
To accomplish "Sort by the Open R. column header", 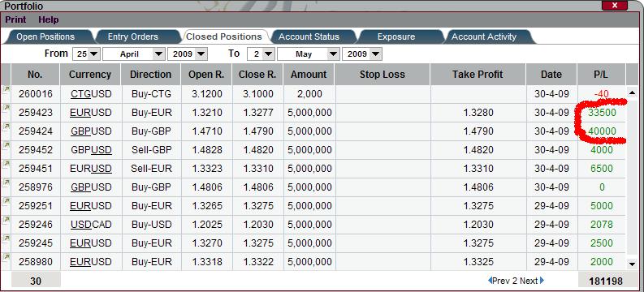I will 206,75.
